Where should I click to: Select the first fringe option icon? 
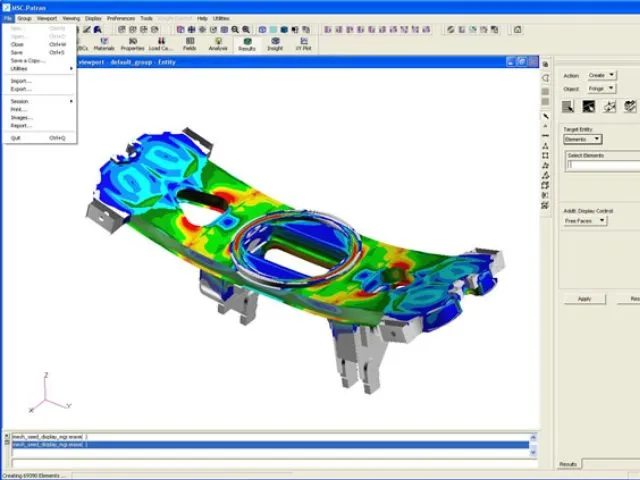coord(567,107)
